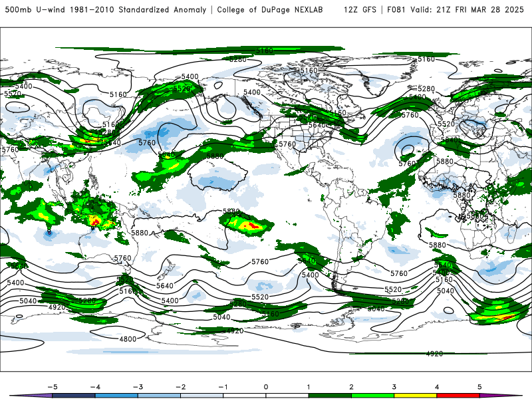Click the dark green 1 to 2 colorbar segment
Image resolution: width=532 pixels, height=399 pixels.
point(330,396)
